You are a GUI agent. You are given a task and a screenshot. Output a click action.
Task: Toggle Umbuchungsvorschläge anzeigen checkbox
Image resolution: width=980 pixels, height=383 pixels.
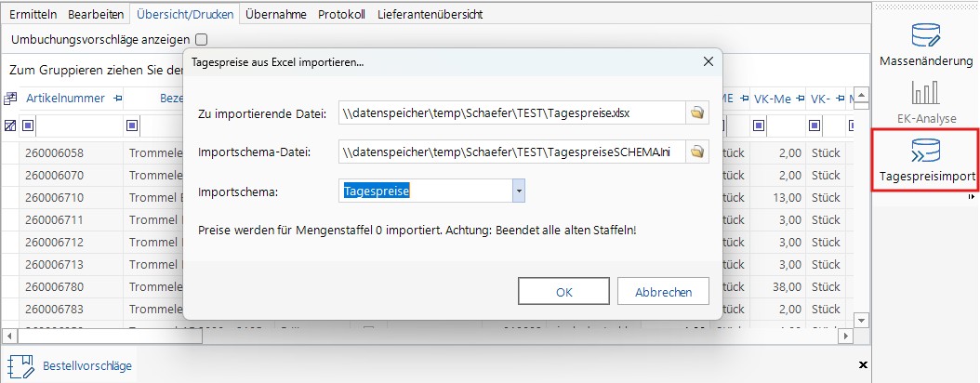(201, 40)
